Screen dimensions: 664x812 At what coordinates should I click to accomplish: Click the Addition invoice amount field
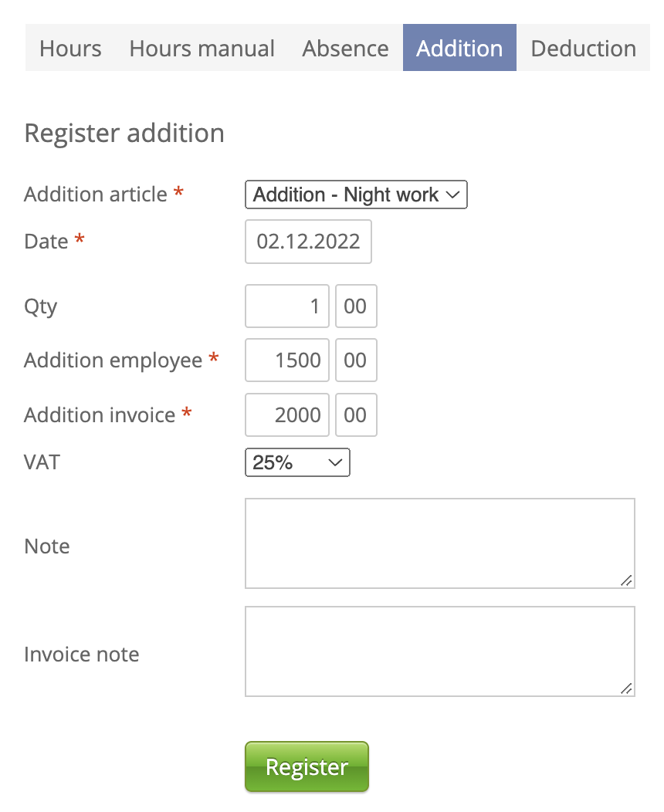[287, 415]
